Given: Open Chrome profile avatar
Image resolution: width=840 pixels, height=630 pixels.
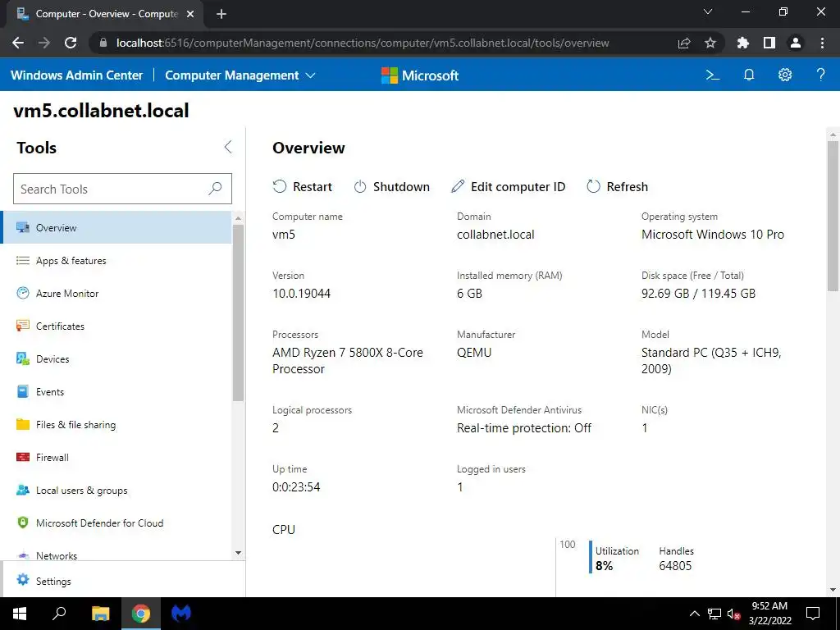Looking at the screenshot, I should click(x=796, y=43).
